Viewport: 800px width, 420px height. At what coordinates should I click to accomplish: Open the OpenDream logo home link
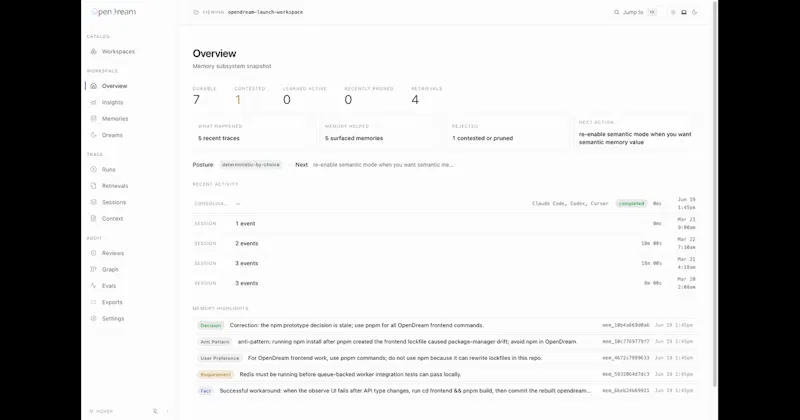(114, 12)
